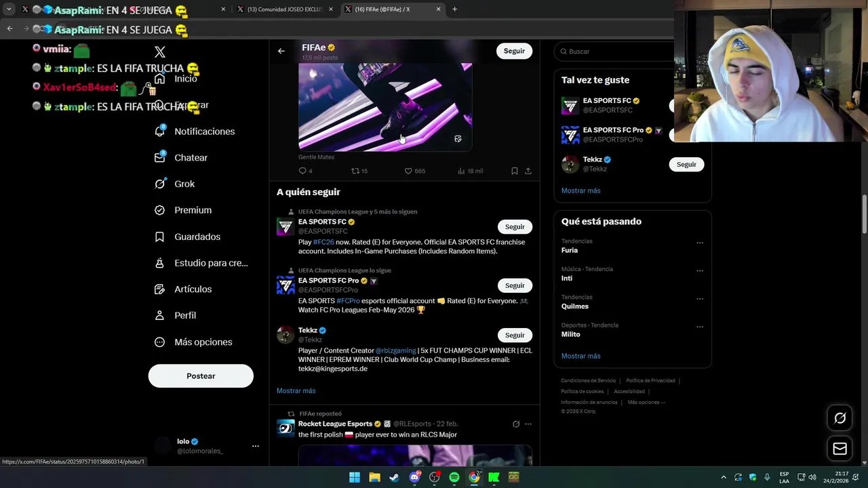The width and height of the screenshot is (868, 488).
Task: Open the #FCPro hashtag link
Action: tap(348, 301)
